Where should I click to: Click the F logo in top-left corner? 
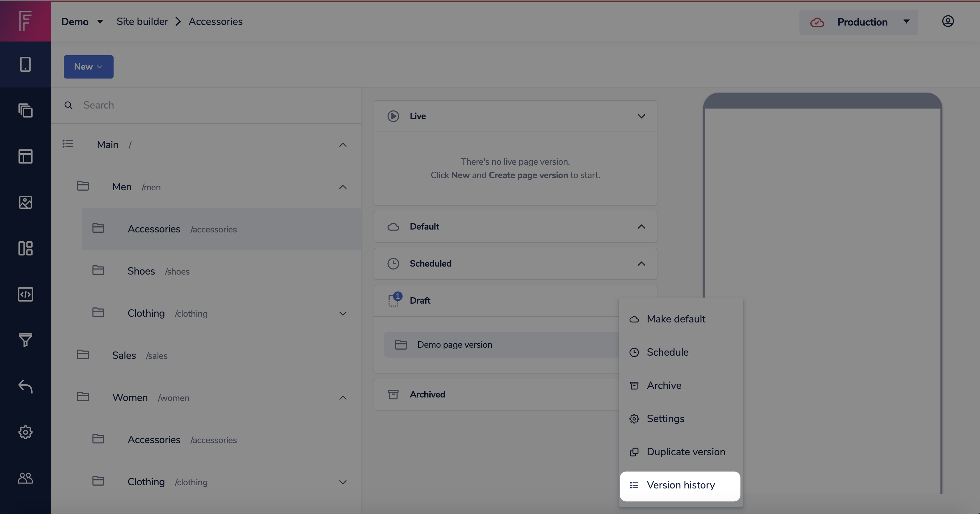tap(25, 21)
